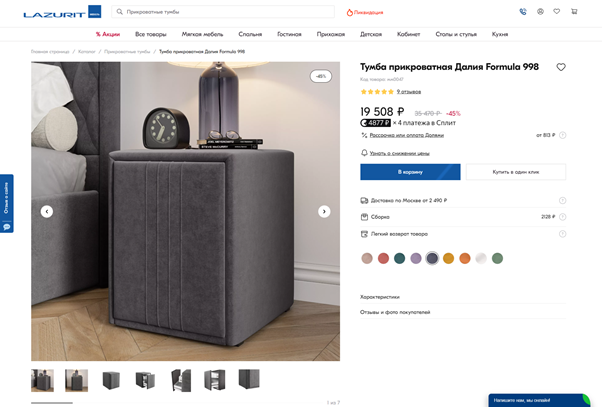This screenshot has height=407, width=602.
Task: Click the info icon beside Доставка по Москве
Action: coord(562,201)
